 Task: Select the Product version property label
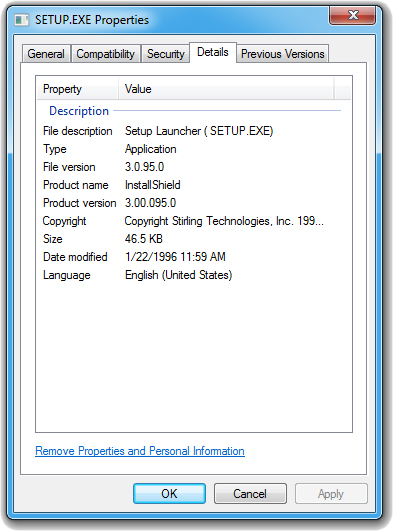[x=80, y=203]
